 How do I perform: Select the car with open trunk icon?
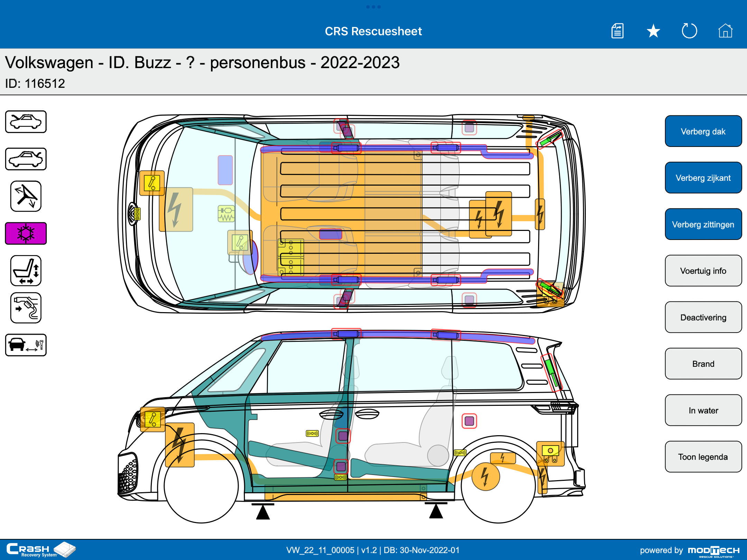coord(26,159)
